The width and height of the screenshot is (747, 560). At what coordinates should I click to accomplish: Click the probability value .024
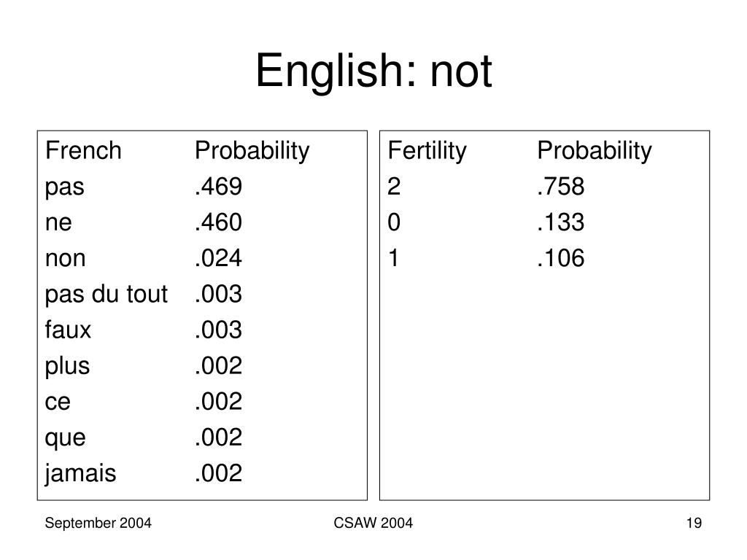(218, 258)
